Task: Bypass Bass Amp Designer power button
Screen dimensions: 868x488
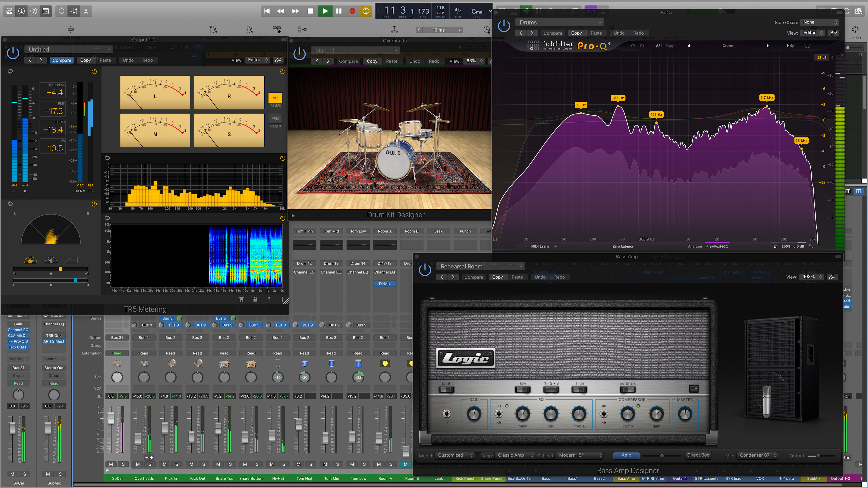Action: pos(425,270)
